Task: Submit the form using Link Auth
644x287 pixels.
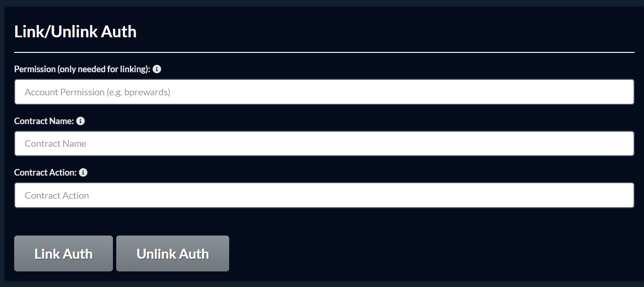Action: pyautogui.click(x=63, y=253)
